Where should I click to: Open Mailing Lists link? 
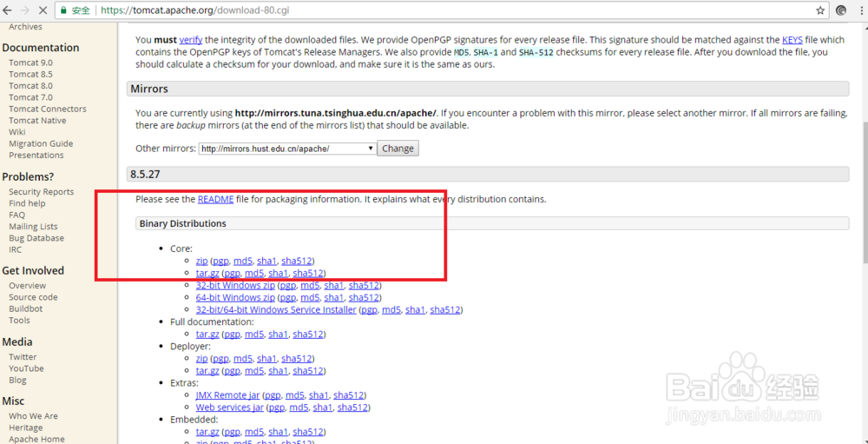click(33, 227)
